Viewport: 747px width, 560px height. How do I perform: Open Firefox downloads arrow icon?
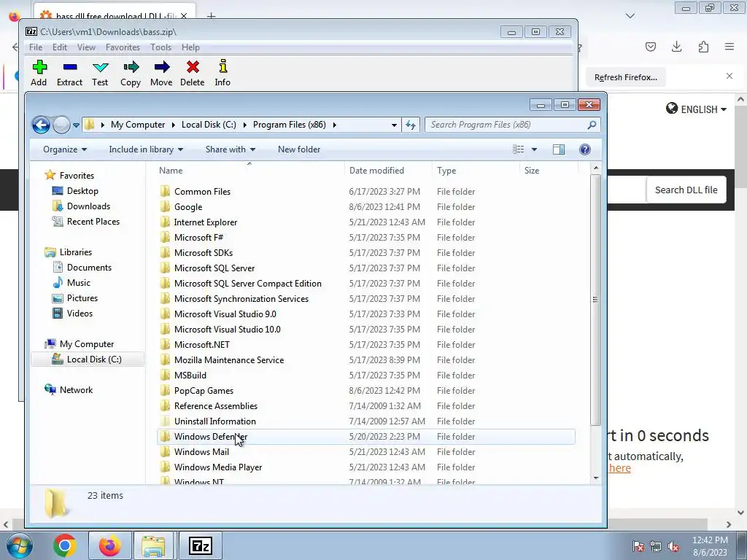pyautogui.click(x=676, y=47)
